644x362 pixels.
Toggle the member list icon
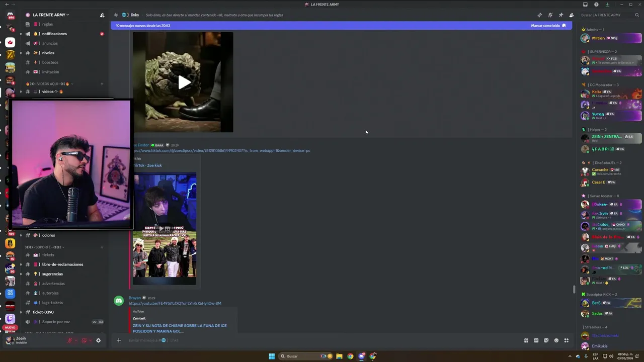[x=571, y=15]
